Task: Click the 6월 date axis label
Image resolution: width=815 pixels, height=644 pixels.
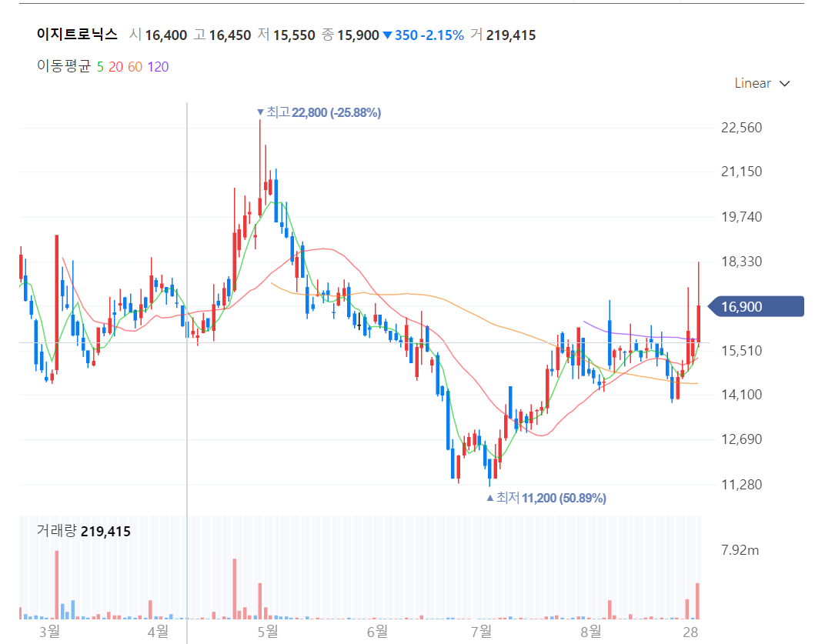Action: pos(377,632)
